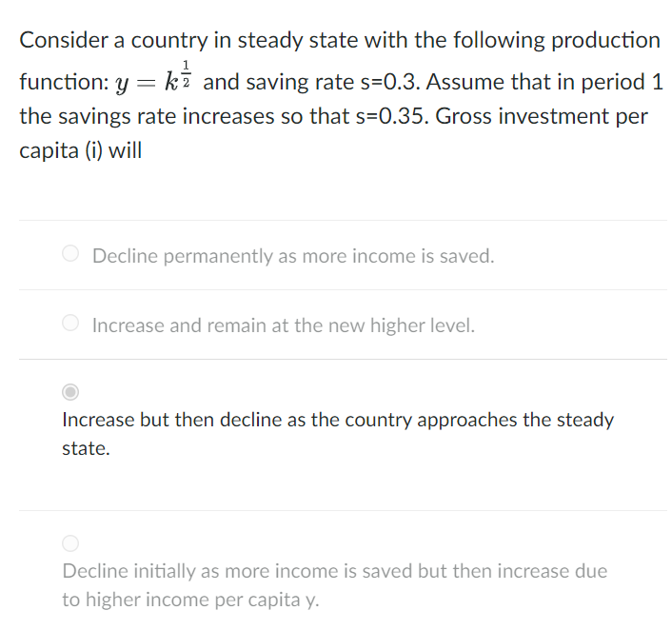Pick the 'Decline initially' radio button
Screen dimensions: 672x630
pyautogui.click(x=70, y=543)
